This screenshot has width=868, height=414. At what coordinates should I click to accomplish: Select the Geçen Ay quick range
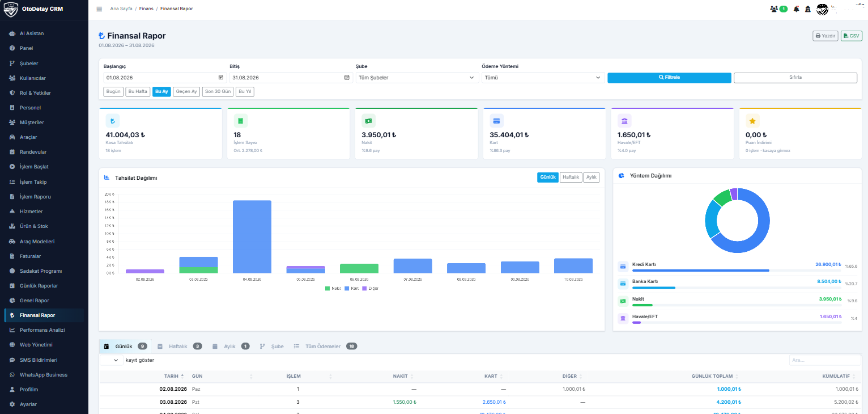186,92
